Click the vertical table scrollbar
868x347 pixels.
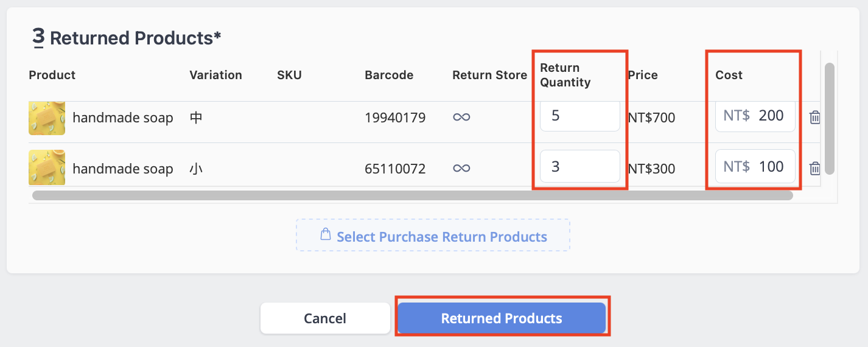(829, 119)
